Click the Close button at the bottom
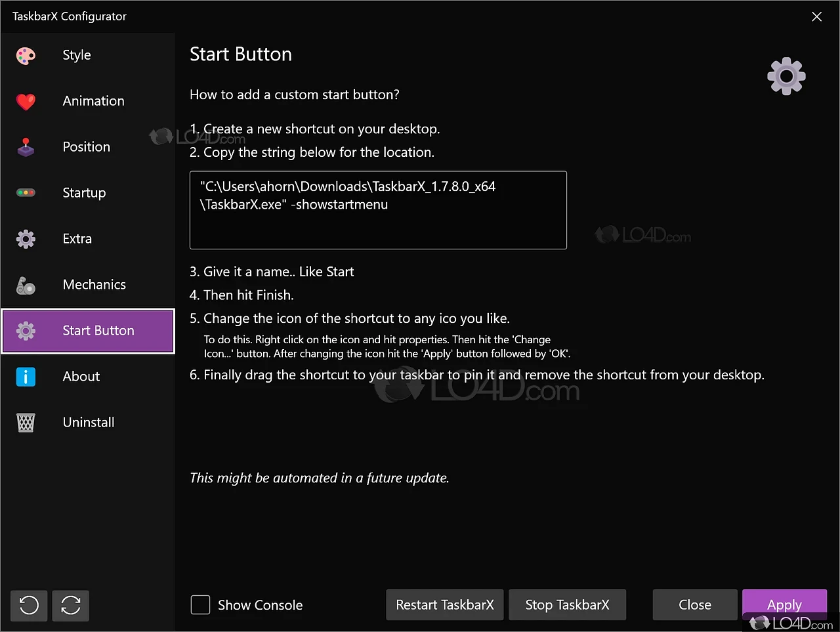 pos(694,604)
